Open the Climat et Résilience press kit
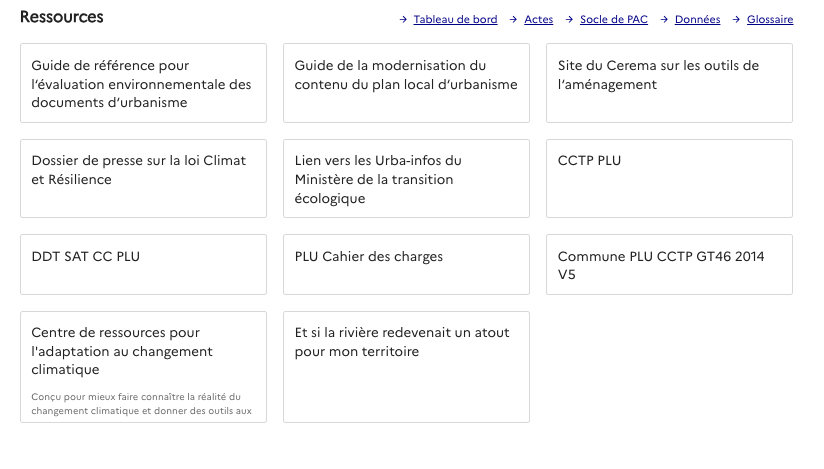This screenshot has height=469, width=824. click(143, 178)
